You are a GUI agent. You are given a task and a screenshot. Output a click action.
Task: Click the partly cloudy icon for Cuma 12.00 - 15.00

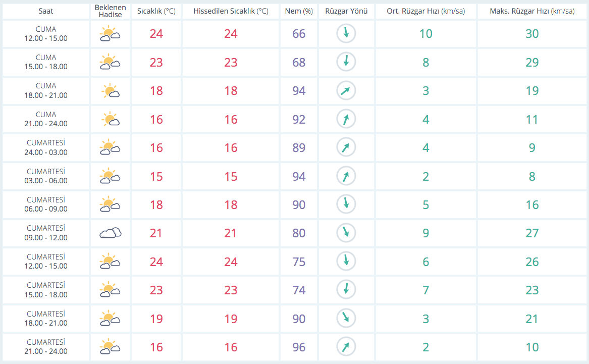110,34
